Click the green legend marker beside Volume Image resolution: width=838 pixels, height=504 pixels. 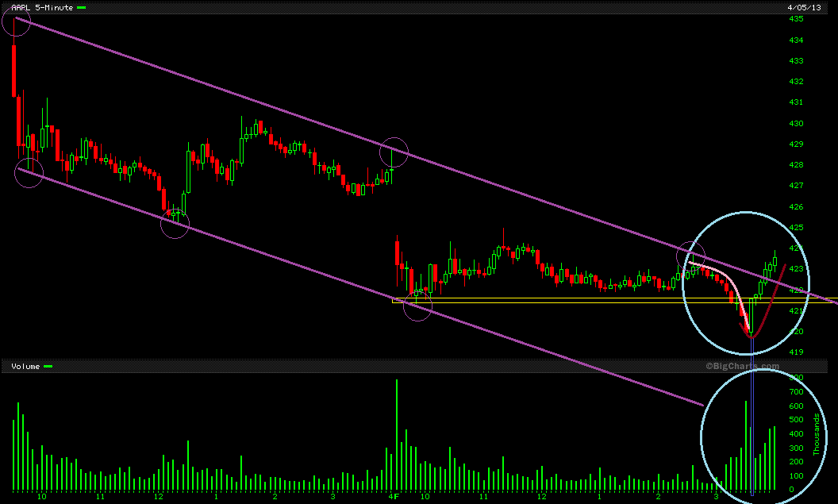(48, 367)
